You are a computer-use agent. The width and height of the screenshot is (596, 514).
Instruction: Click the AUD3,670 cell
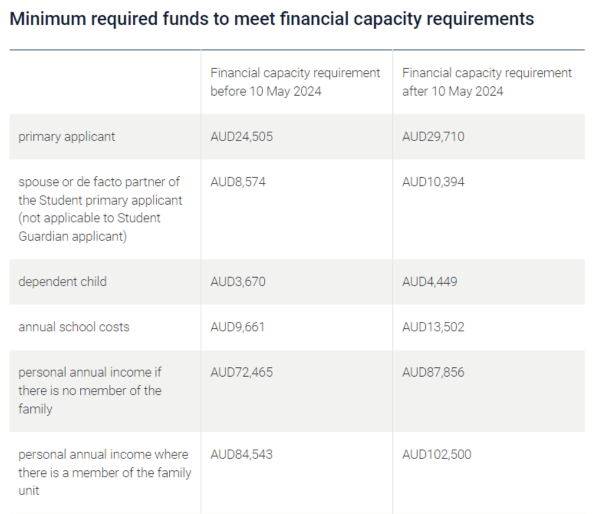[x=238, y=282]
